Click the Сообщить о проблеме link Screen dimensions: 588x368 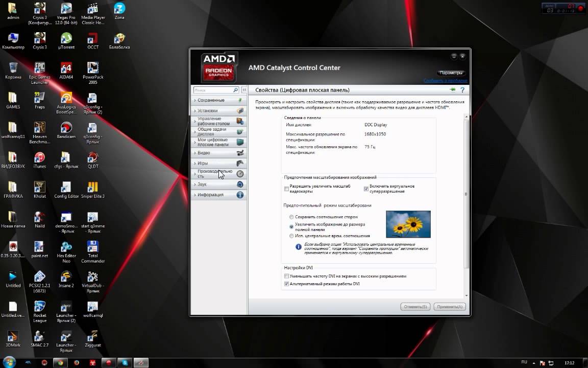click(x=446, y=81)
